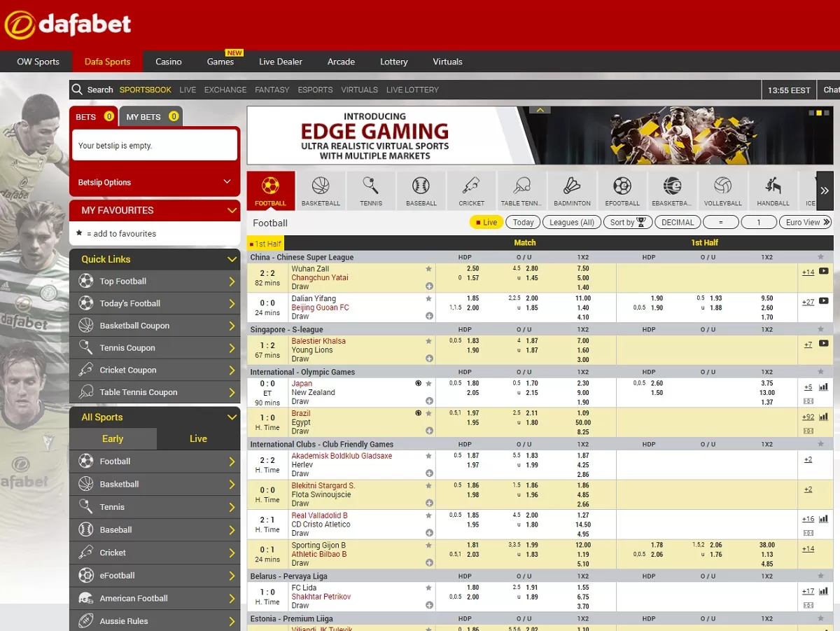Image resolution: width=840 pixels, height=631 pixels.
Task: Open Tennis Coupon quick link
Action: click(x=155, y=348)
